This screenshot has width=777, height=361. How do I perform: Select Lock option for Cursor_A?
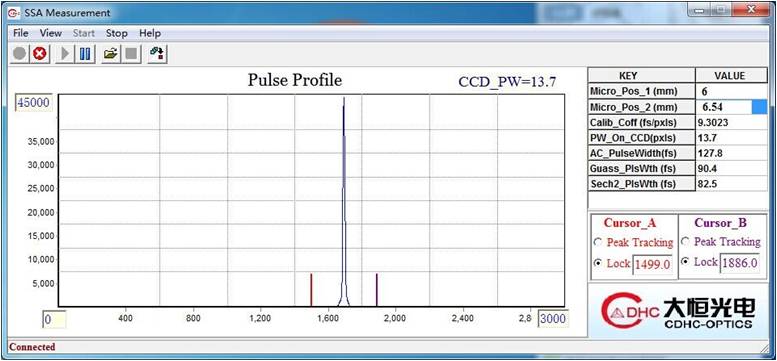pos(598,264)
